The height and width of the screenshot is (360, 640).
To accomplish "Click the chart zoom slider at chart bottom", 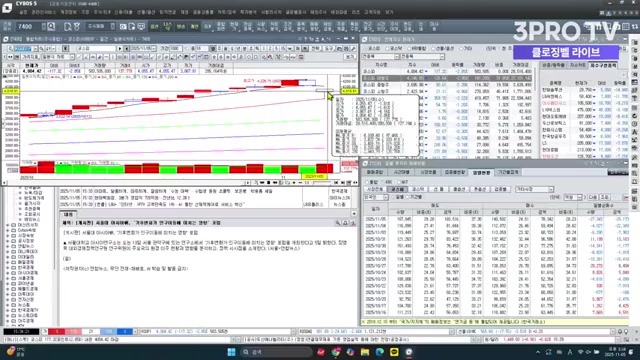I will coord(322,182).
